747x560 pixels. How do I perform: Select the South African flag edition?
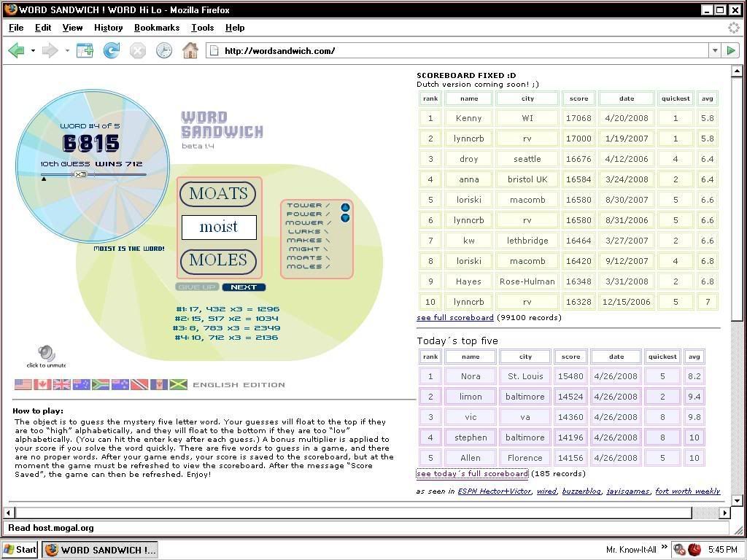point(101,384)
